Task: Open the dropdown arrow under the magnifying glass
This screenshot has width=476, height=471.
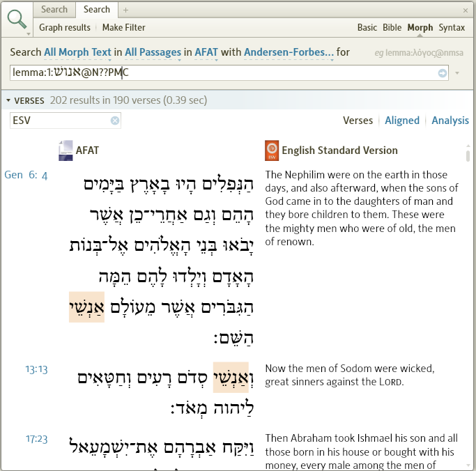Action: tap(29, 33)
